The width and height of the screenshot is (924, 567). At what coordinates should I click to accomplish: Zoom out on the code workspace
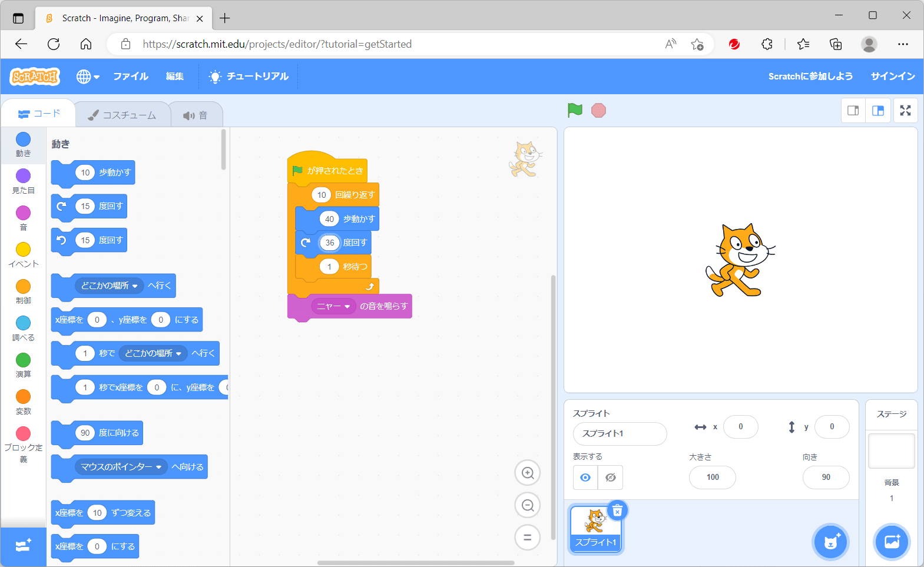pos(527,505)
